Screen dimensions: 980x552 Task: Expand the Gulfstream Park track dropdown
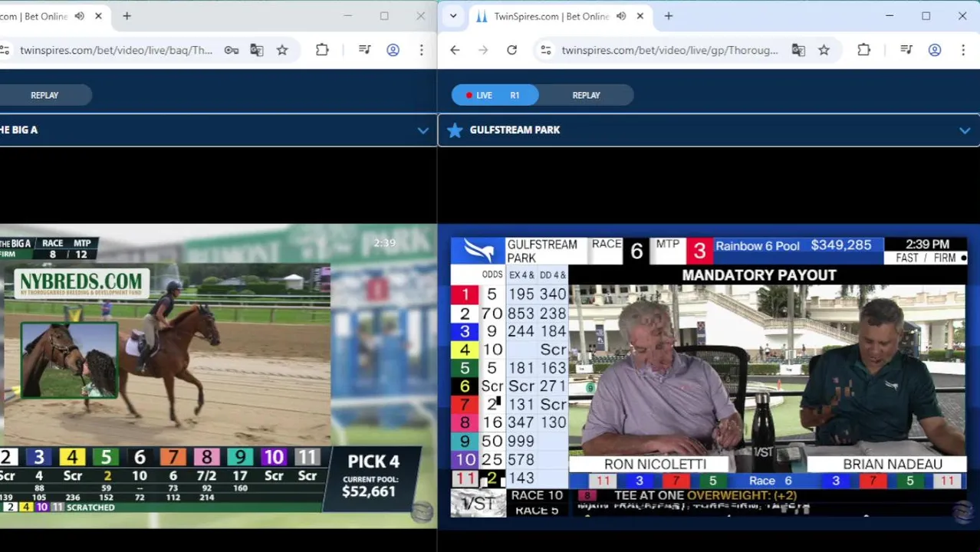pyautogui.click(x=964, y=130)
